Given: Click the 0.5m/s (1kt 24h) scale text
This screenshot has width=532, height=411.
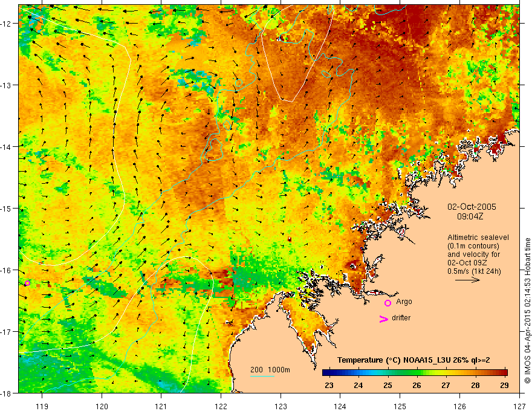Looking at the screenshot, I should coord(475,271).
